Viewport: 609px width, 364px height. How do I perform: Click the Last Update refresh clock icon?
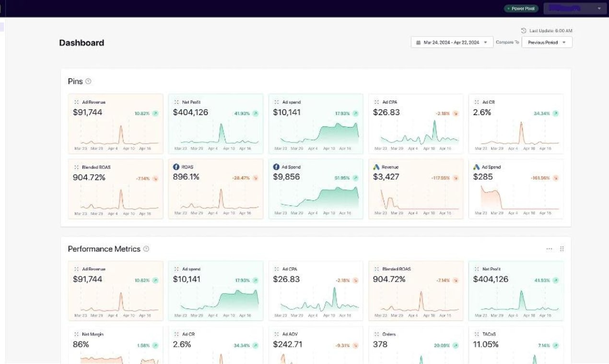coord(524,31)
